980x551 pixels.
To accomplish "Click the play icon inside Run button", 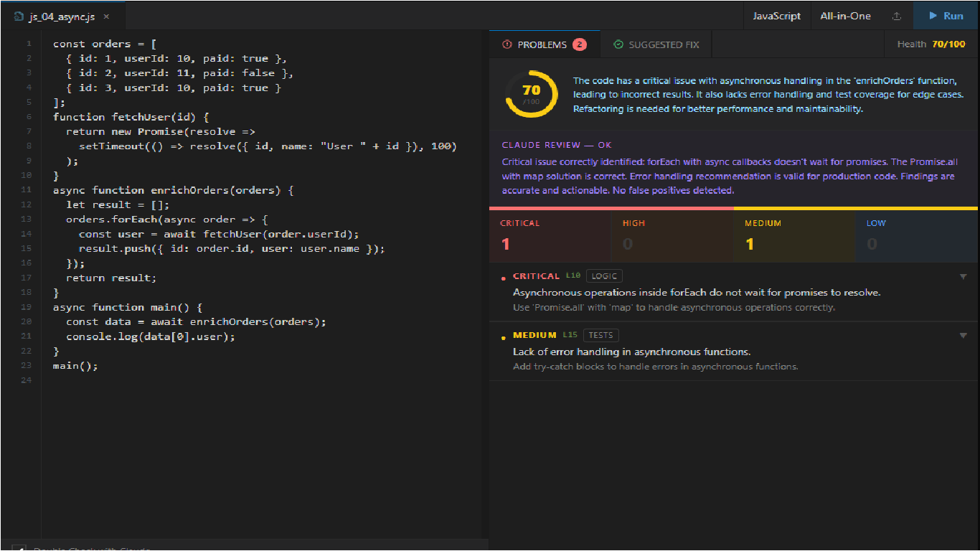I will pyautogui.click(x=933, y=16).
